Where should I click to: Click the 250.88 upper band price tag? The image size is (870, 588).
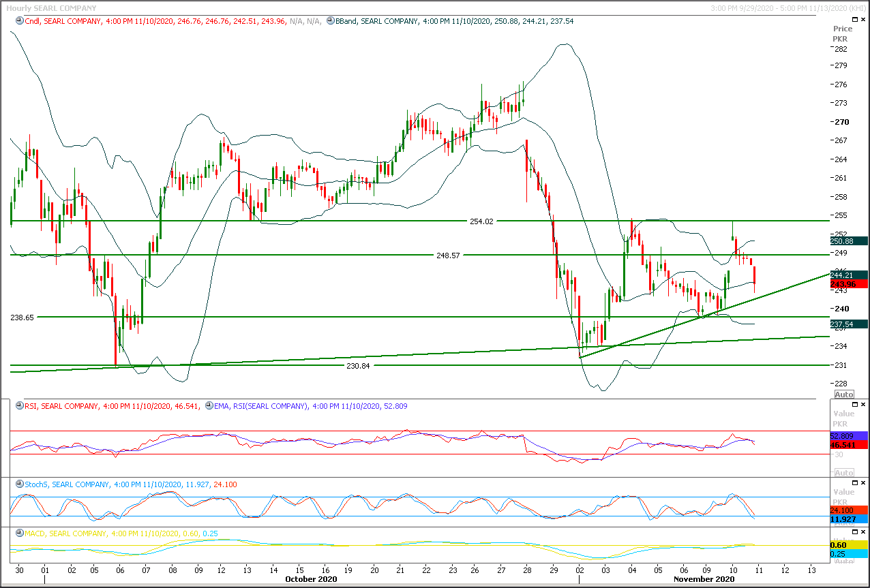[849, 241]
